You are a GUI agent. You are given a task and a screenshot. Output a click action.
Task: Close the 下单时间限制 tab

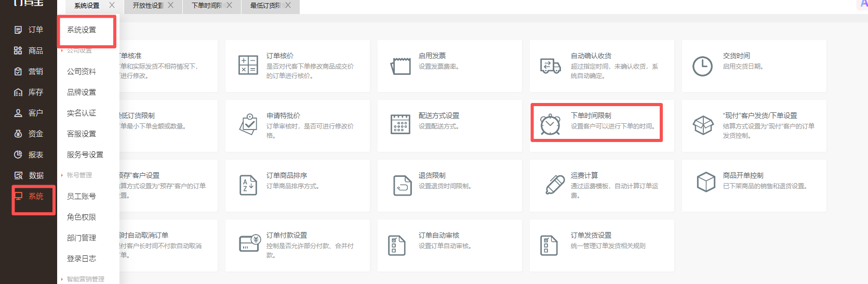[x=229, y=5]
